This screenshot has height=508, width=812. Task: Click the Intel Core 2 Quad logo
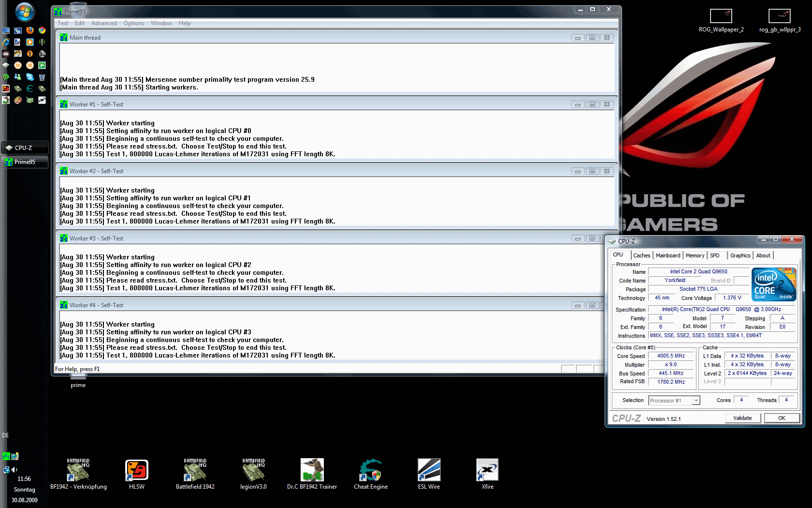(774, 284)
